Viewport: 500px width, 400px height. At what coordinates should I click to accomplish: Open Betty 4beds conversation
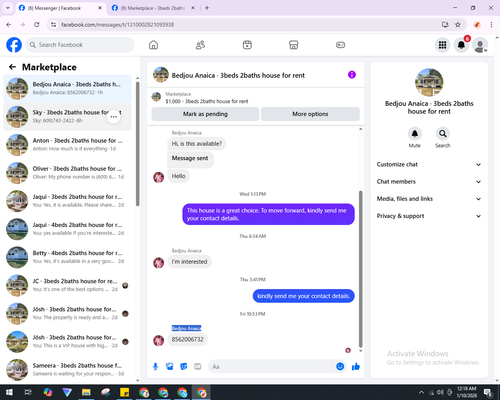tap(67, 257)
